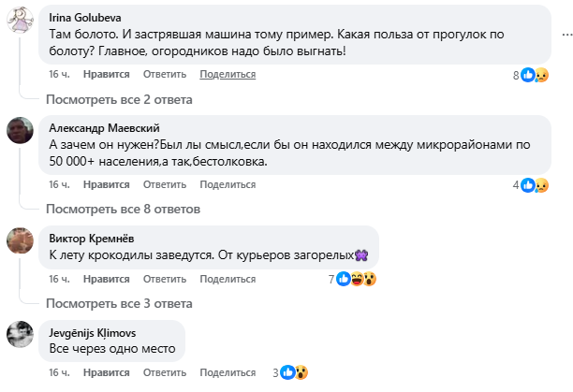Screen dimensions: 573x392
Task: Like Irina Golubeva's comment with Нравится
Action: click(106, 74)
